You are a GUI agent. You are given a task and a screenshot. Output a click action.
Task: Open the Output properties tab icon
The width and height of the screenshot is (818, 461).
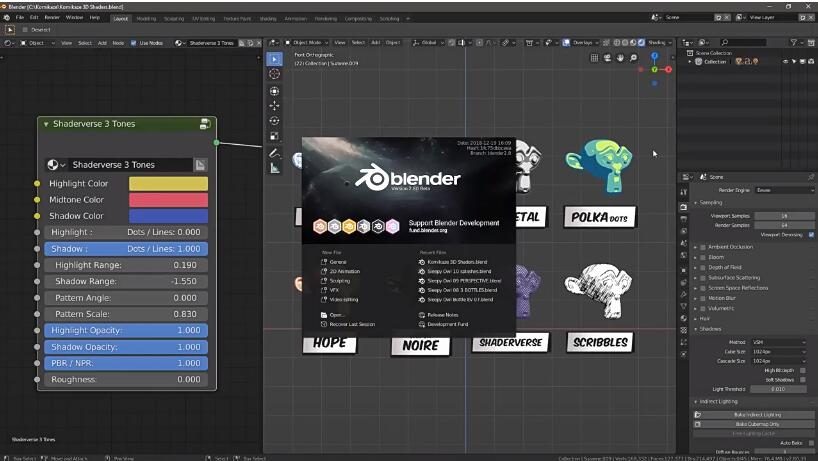[683, 219]
